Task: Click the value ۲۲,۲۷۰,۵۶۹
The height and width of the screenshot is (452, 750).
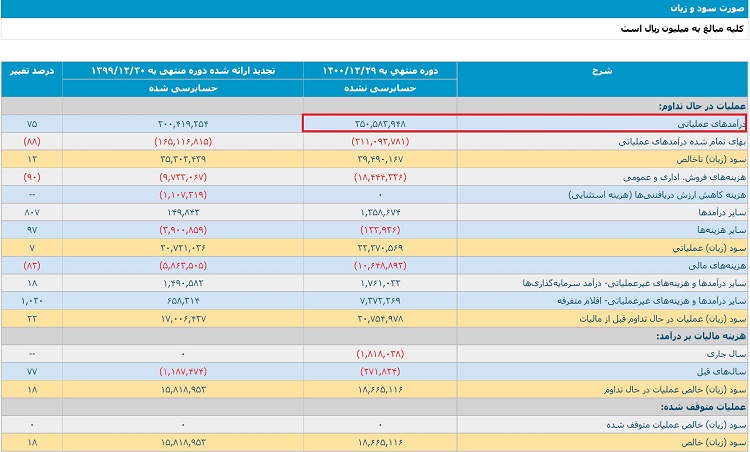Action: [x=380, y=248]
